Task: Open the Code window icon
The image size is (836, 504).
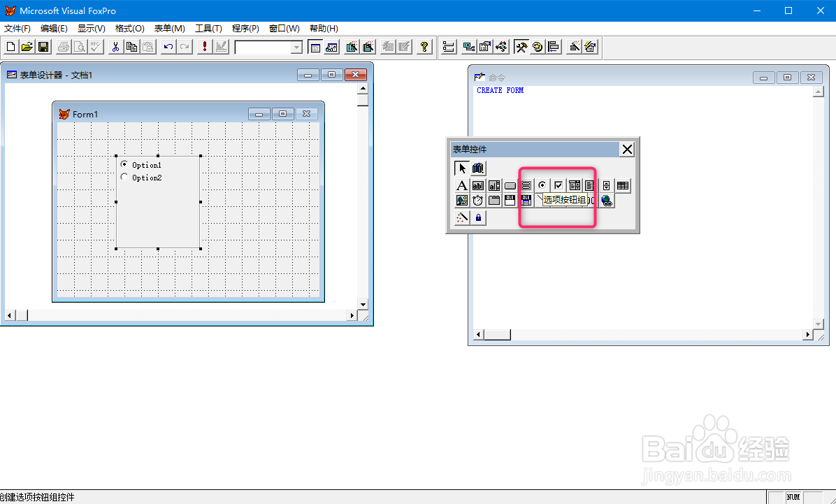Action: [x=501, y=47]
